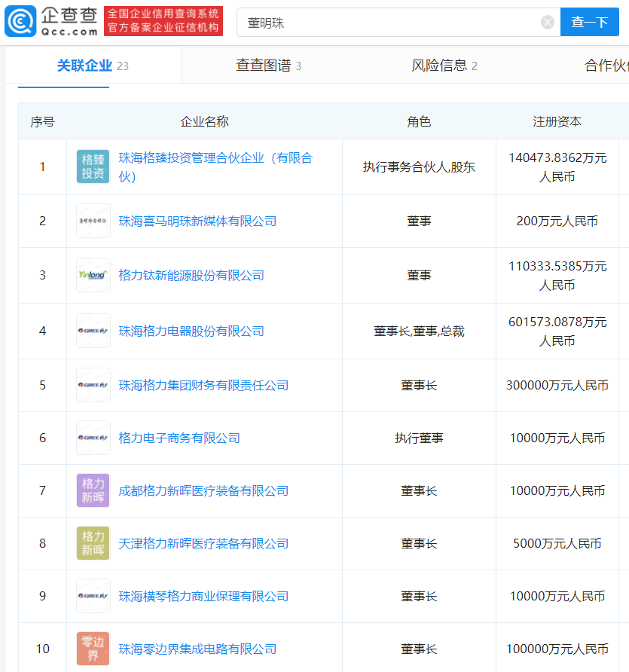The width and height of the screenshot is (629, 672).
Task: Click the 企查查 logo icon
Action: tap(19, 21)
